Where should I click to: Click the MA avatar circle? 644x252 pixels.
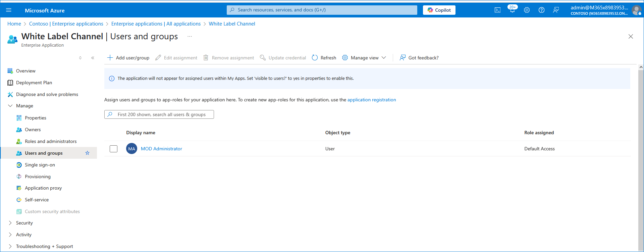point(131,149)
